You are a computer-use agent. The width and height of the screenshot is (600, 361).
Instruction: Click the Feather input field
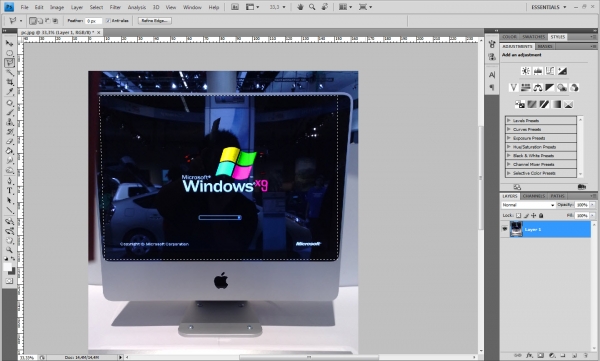[x=94, y=21]
